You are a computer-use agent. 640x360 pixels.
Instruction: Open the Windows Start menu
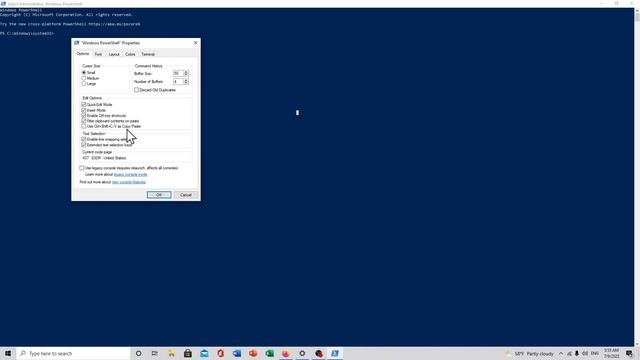pos(8,353)
